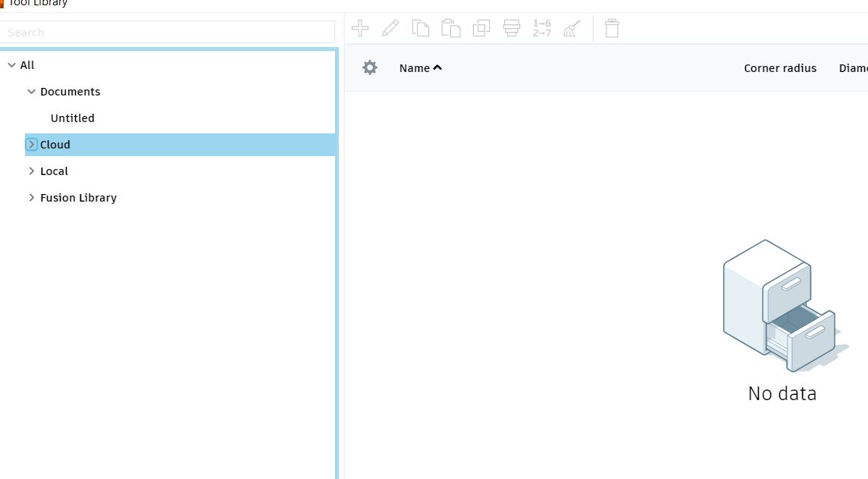Sort by Corner radius column header

(x=780, y=68)
